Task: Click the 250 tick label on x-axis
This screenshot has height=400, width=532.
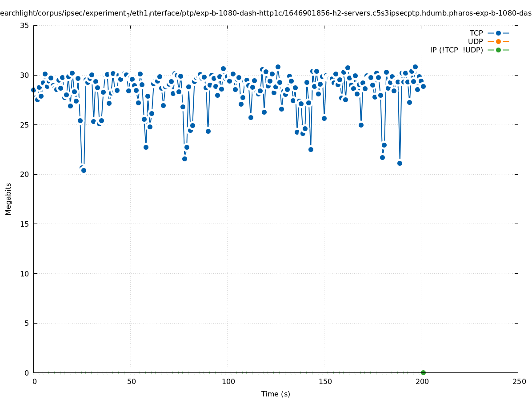Action: click(x=519, y=381)
